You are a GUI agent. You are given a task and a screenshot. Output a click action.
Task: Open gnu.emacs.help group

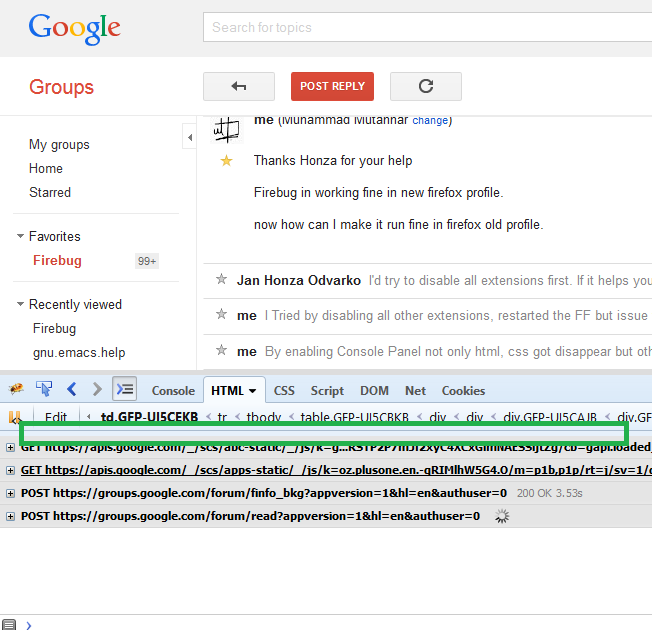click(x=79, y=353)
